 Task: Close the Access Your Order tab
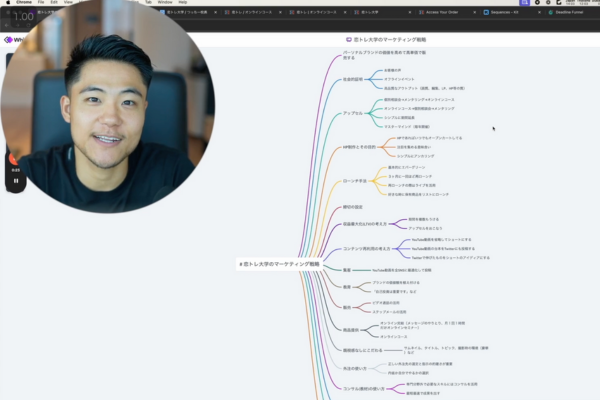point(474,12)
